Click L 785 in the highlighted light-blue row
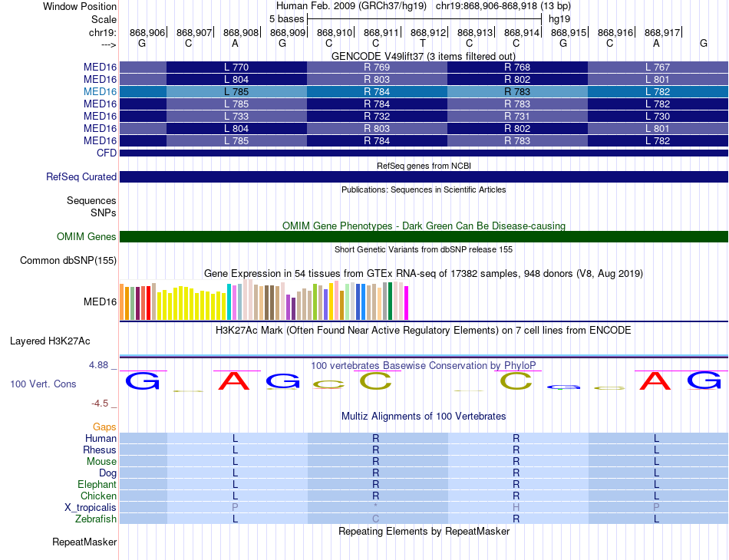729x560 pixels. coord(236,91)
